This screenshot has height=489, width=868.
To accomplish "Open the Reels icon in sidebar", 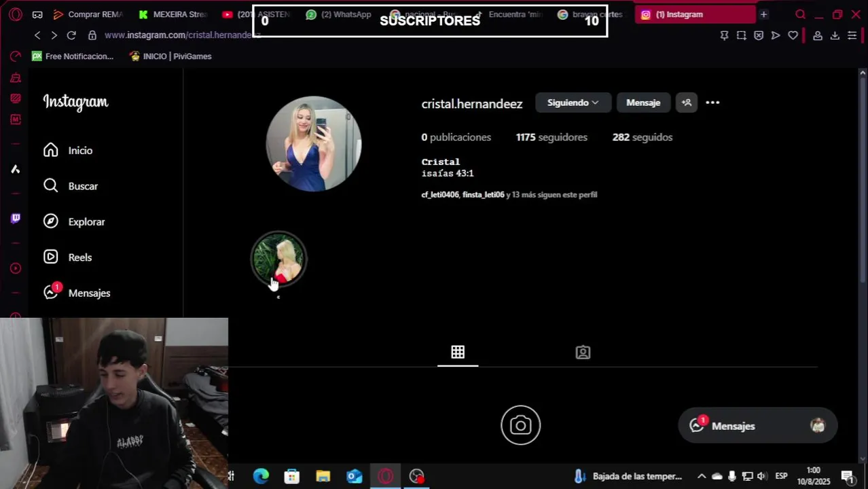I will (51, 257).
